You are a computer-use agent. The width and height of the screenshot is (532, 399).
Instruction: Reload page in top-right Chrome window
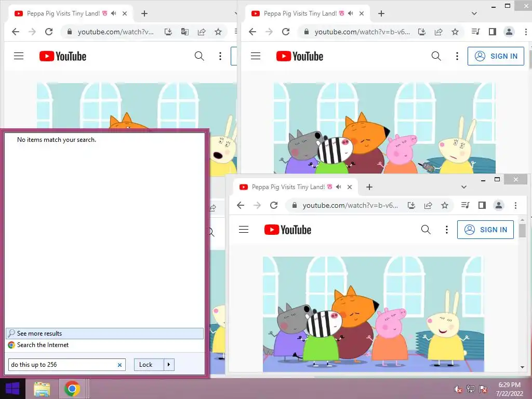(x=286, y=32)
